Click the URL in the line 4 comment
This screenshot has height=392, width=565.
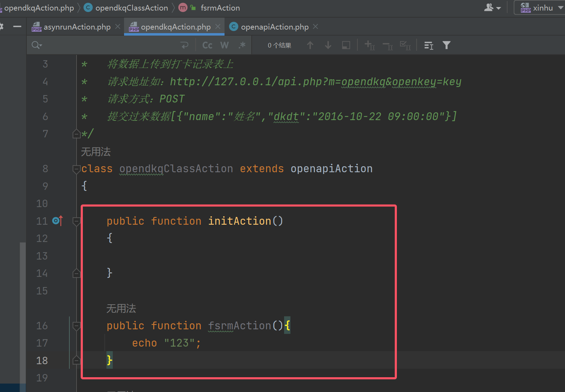315,82
